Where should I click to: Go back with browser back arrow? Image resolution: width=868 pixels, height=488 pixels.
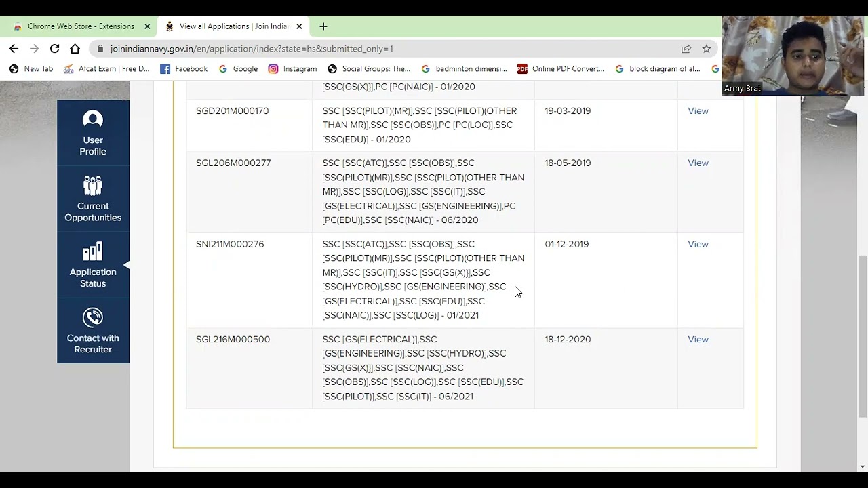[14, 49]
